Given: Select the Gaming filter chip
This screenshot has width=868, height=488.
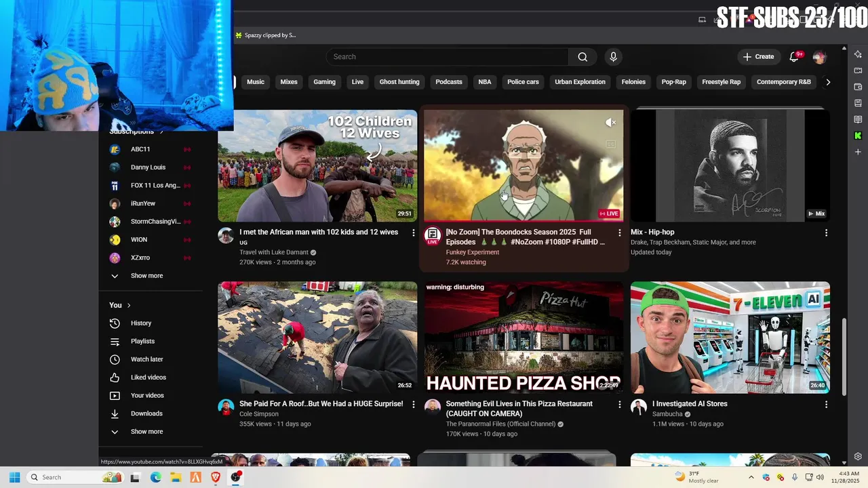Looking at the screenshot, I should click(x=324, y=82).
